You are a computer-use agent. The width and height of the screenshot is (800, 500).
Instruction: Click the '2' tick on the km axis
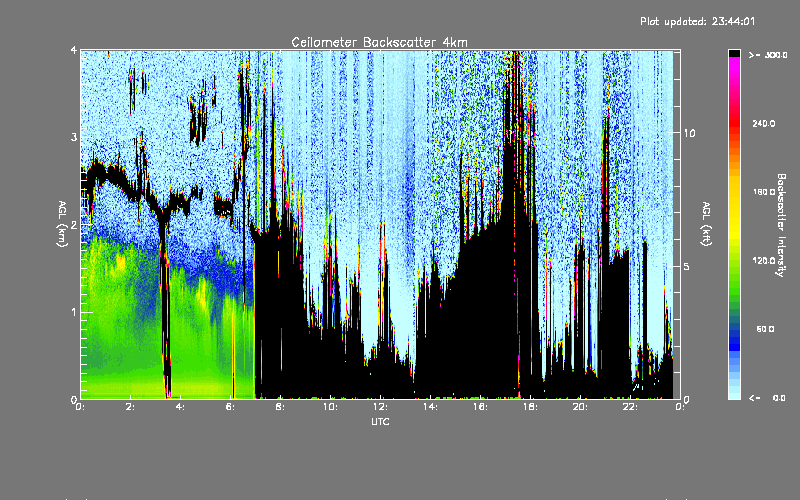click(74, 225)
